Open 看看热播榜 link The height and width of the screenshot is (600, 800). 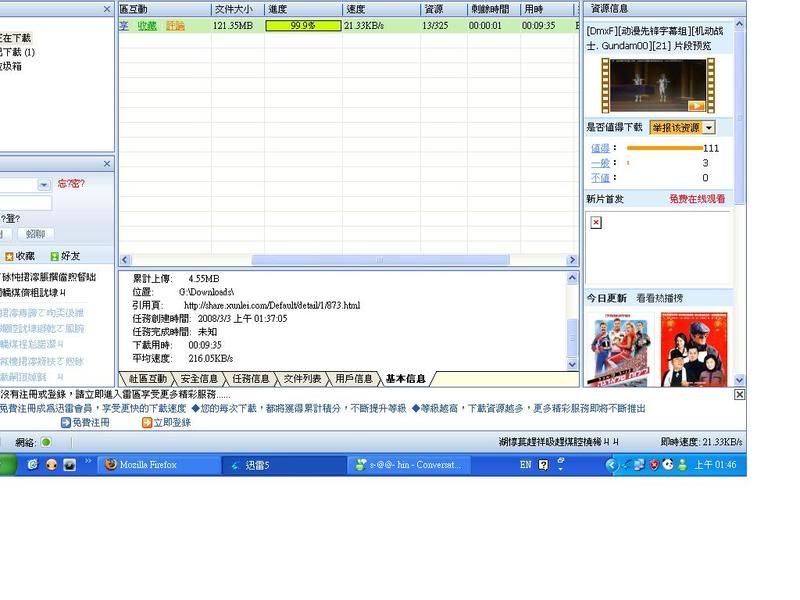(x=659, y=298)
